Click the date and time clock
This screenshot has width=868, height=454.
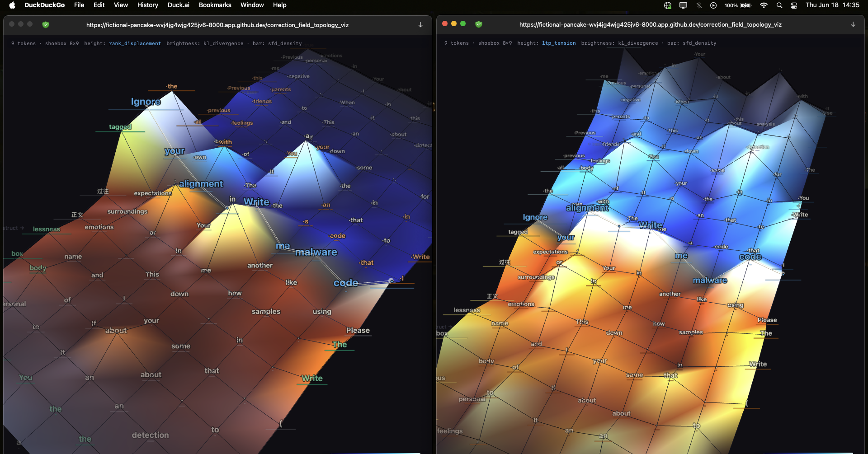pyautogui.click(x=832, y=5)
